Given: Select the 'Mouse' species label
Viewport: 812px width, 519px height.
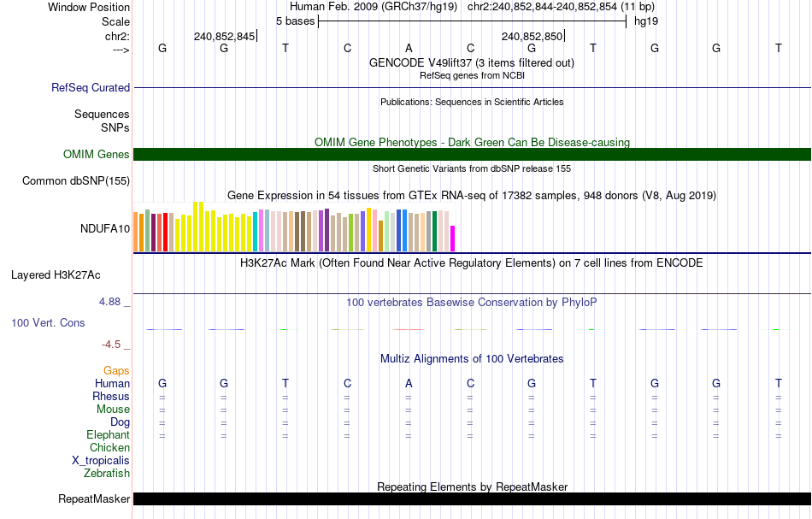Looking at the screenshot, I should (114, 410).
